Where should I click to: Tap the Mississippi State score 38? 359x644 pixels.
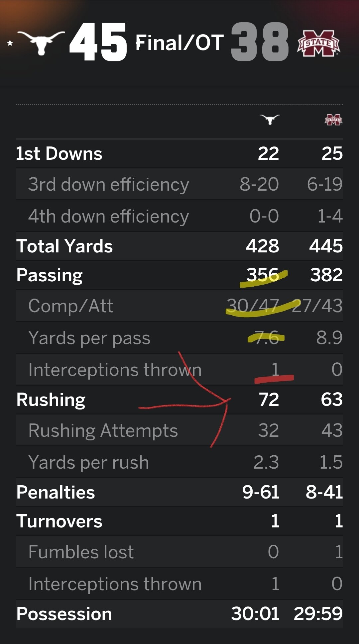click(260, 42)
